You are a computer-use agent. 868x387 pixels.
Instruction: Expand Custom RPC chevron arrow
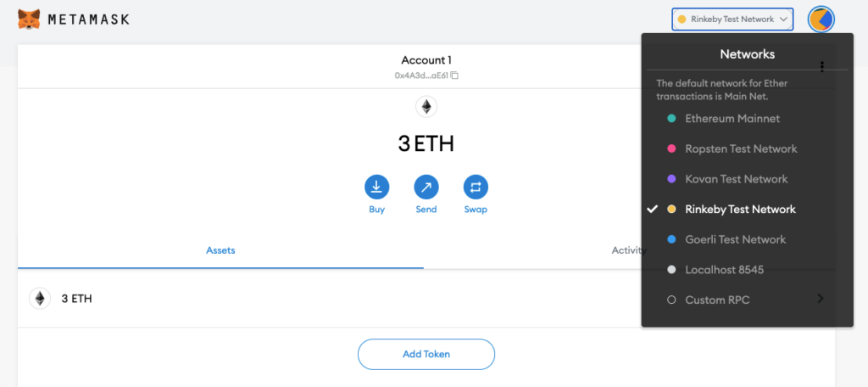(821, 299)
